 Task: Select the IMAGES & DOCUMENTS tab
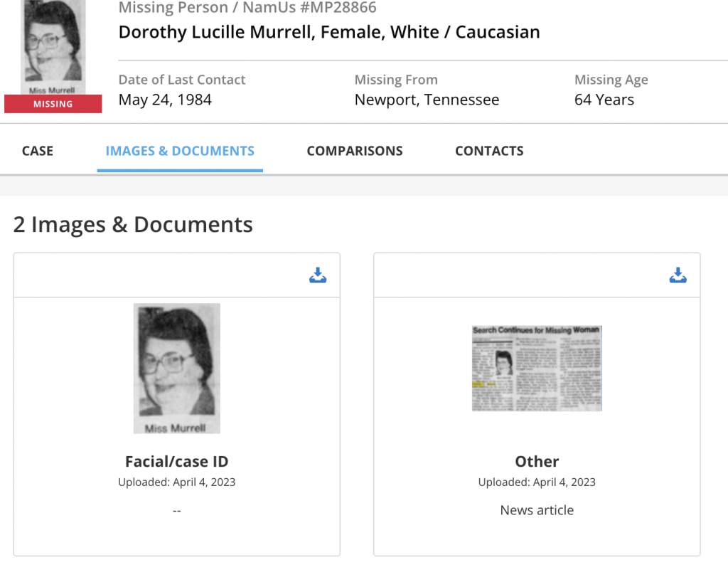180,151
